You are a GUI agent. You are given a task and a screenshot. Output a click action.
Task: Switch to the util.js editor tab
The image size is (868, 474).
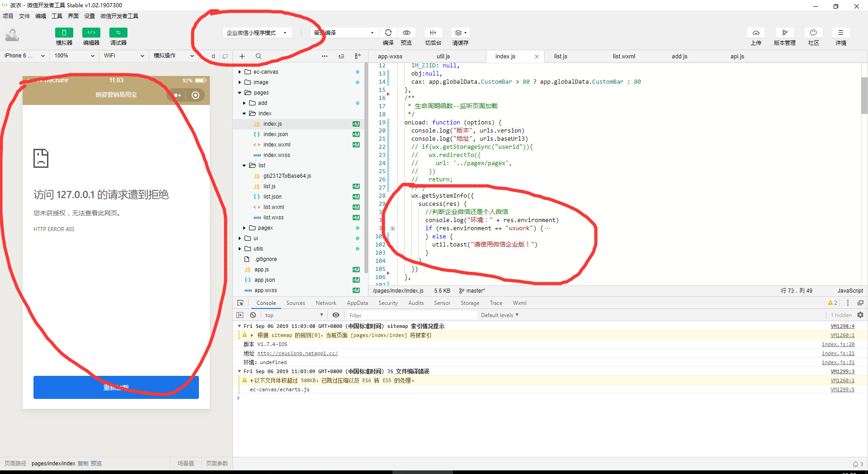pyautogui.click(x=443, y=56)
